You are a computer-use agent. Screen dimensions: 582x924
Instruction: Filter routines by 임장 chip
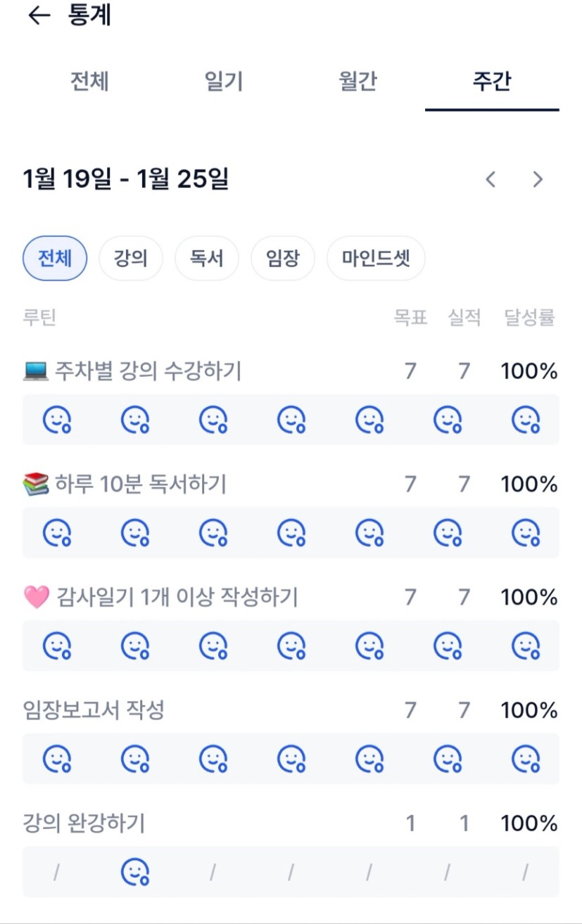(282, 259)
